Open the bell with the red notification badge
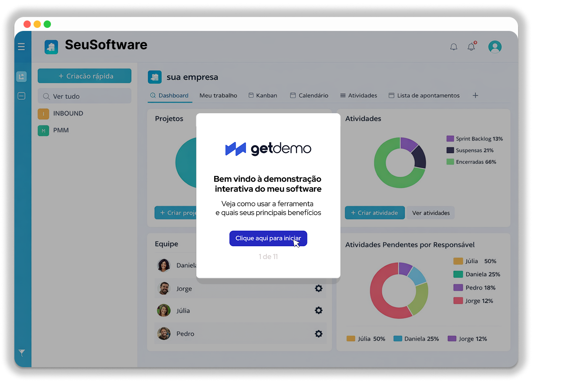Viewport: 569px width, 392px height. (471, 46)
